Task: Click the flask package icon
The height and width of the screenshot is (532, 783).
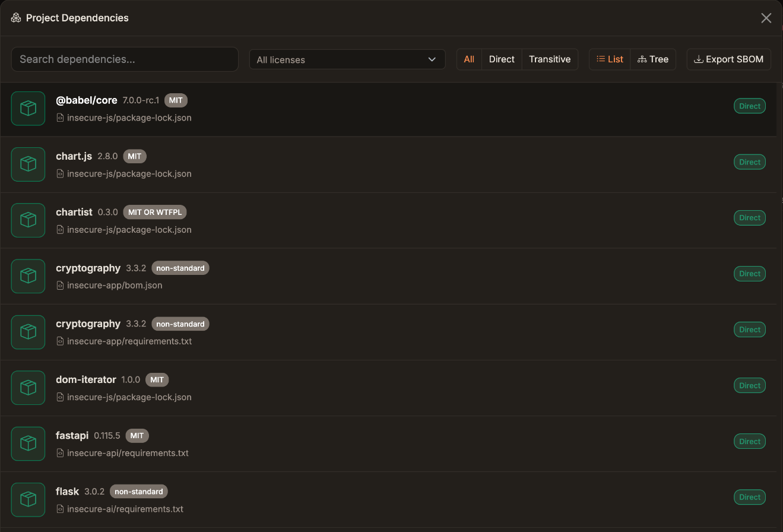Action: pos(28,499)
